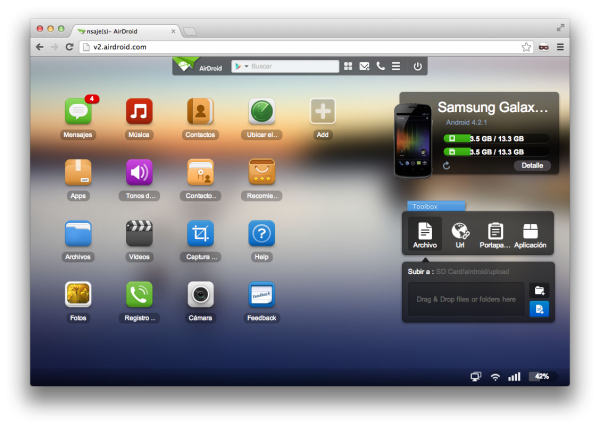The image size is (600, 428).
Task: Select the Url toolbox tab
Action: pos(460,235)
